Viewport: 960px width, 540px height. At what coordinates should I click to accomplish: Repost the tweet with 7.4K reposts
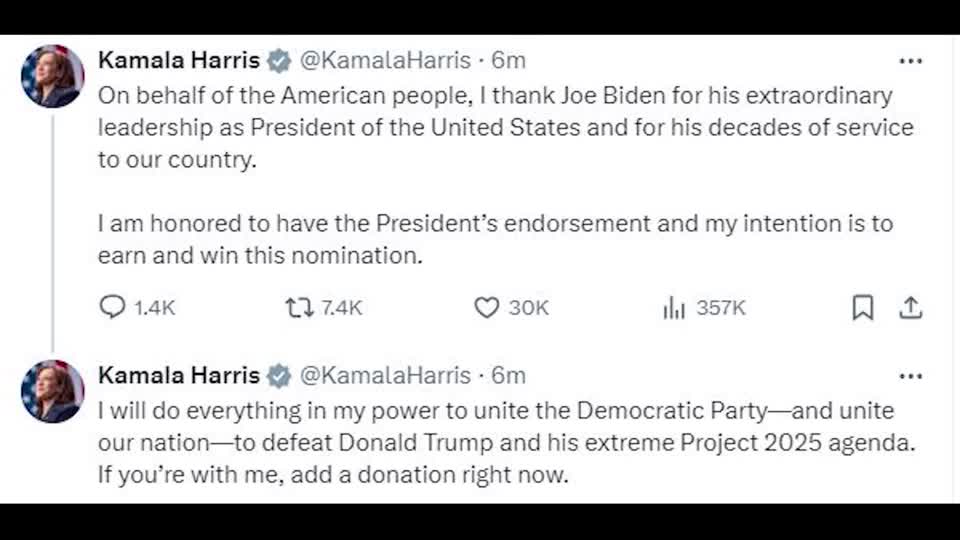(299, 307)
